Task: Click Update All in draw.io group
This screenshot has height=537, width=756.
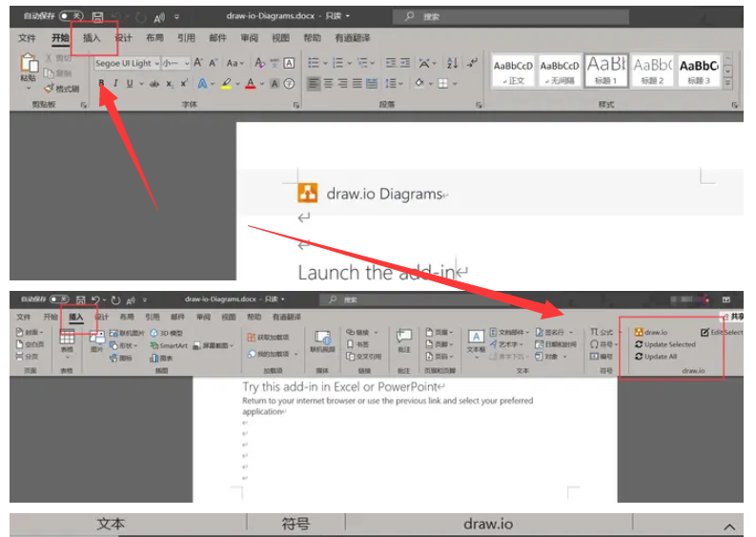Action: click(x=656, y=357)
